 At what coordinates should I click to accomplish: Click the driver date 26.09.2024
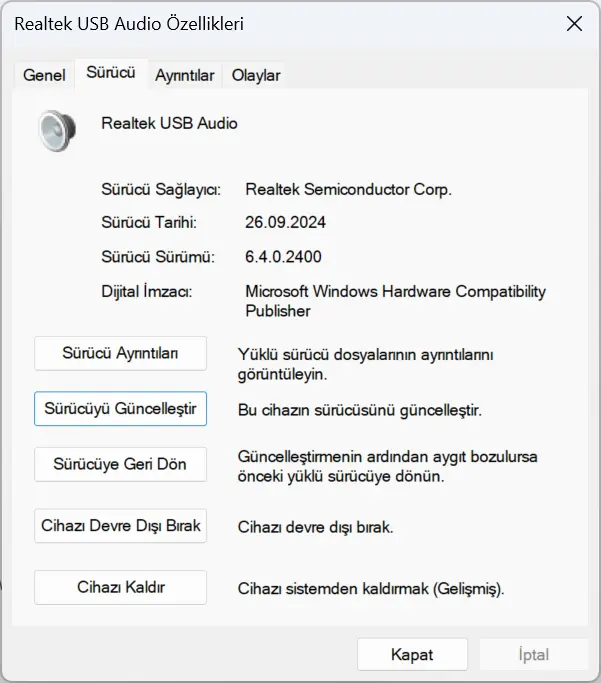(x=285, y=222)
